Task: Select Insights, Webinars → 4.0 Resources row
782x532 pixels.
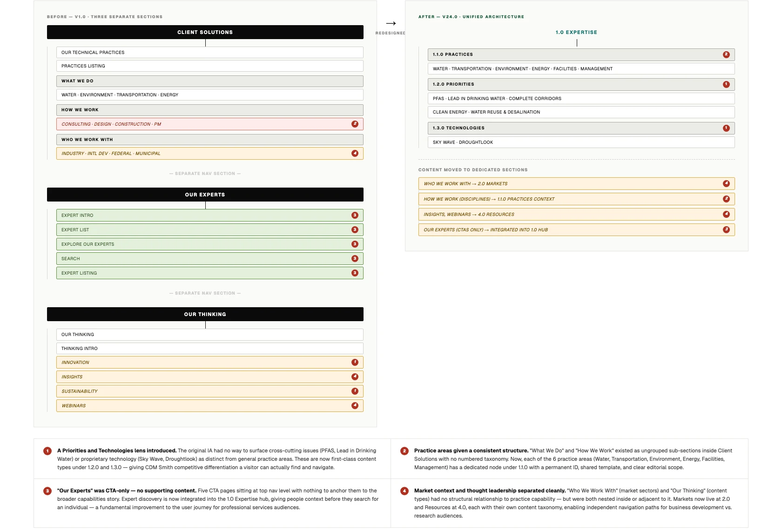Action: (x=577, y=214)
